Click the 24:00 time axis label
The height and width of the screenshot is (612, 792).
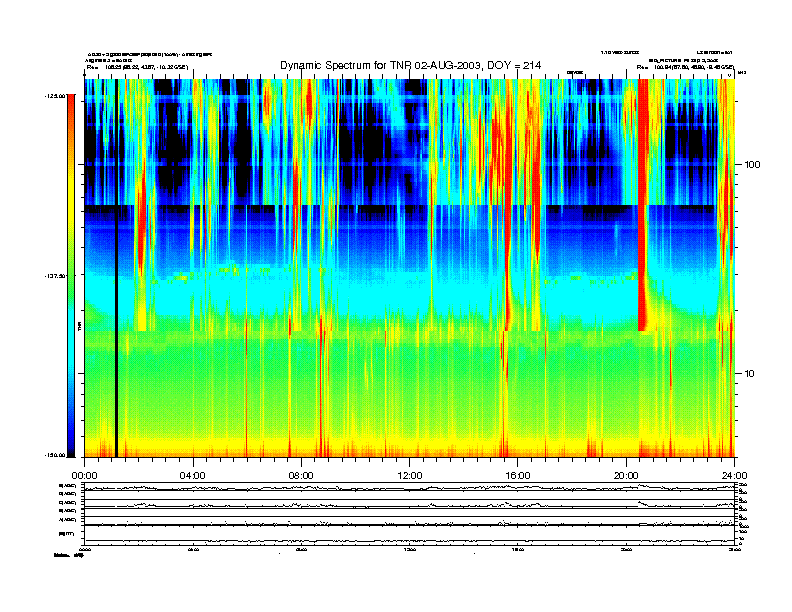[x=734, y=476]
